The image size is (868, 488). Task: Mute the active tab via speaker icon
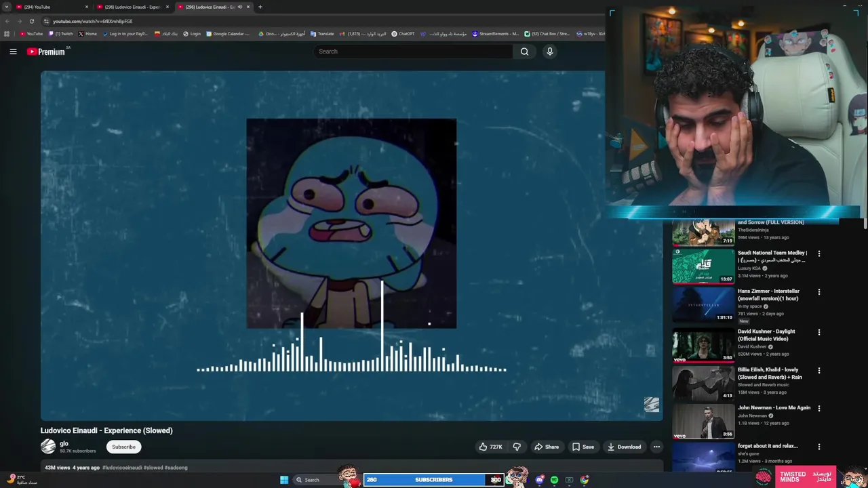(x=239, y=7)
